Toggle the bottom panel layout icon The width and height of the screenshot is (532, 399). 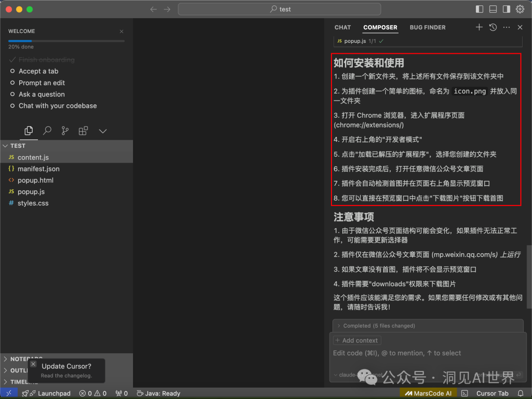[493, 9]
